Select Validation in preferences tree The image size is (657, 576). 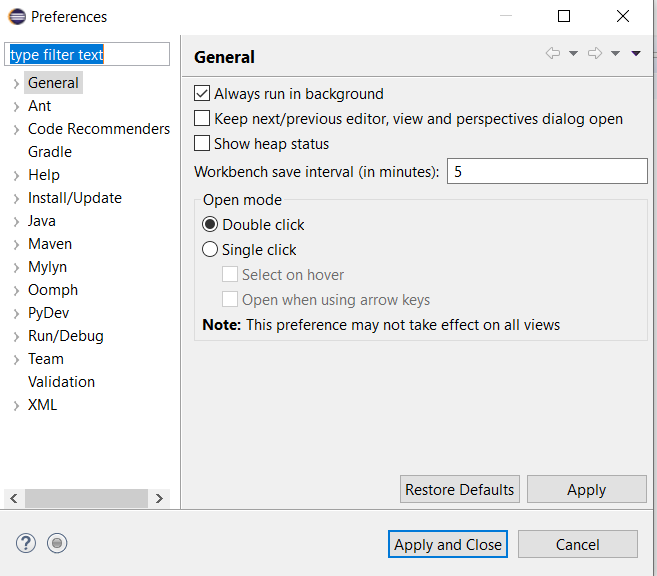[61, 382]
